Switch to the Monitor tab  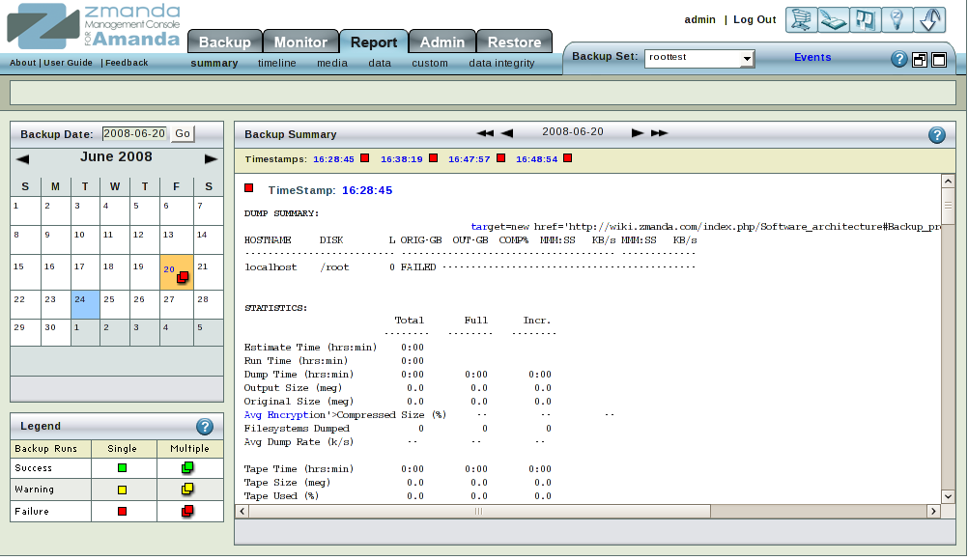(x=300, y=42)
